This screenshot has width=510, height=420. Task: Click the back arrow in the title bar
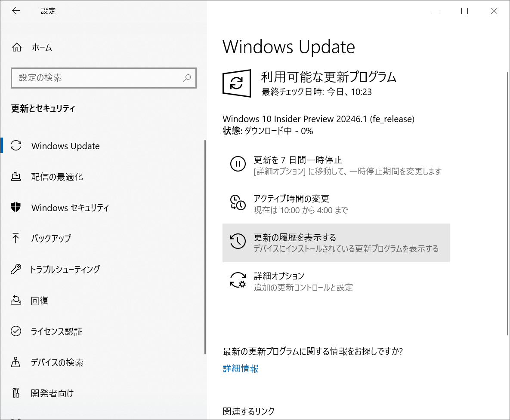tap(15, 11)
